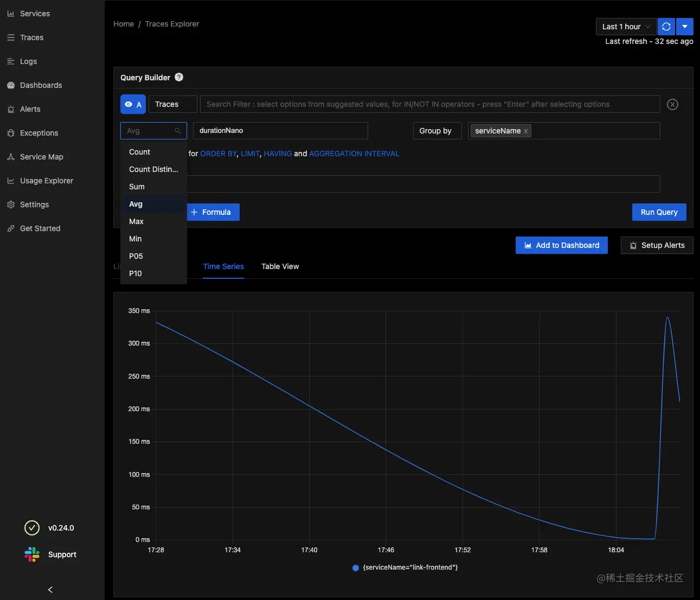The image size is (700, 600).
Task: Click Setup Alerts button
Action: coord(657,245)
